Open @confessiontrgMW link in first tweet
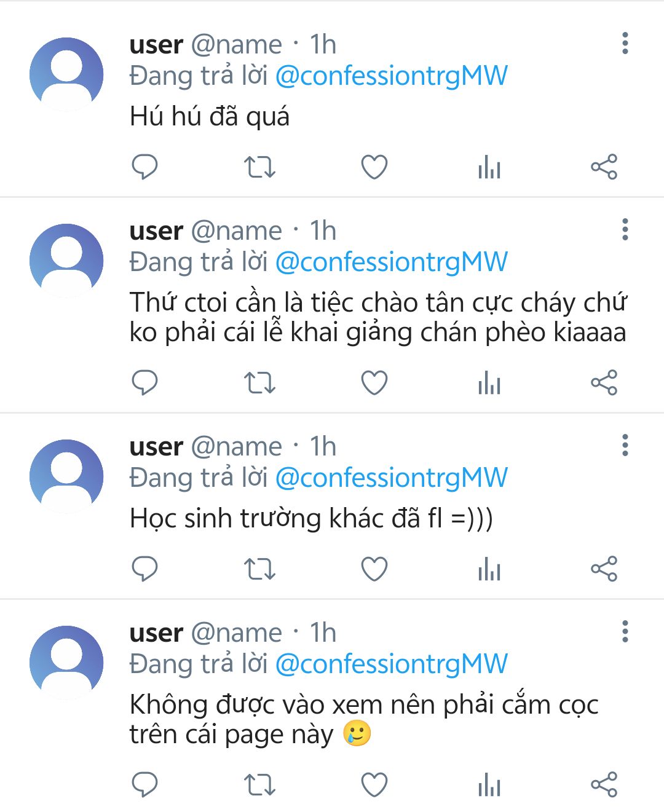 coord(392,76)
